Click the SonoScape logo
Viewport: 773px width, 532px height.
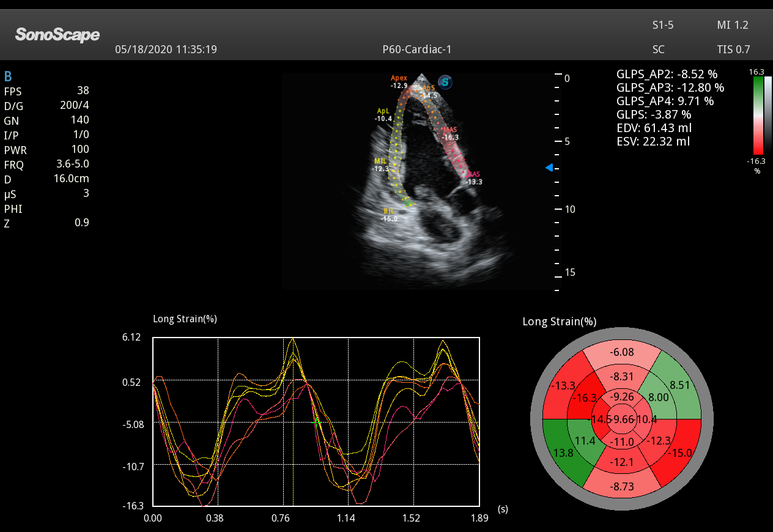[57, 34]
